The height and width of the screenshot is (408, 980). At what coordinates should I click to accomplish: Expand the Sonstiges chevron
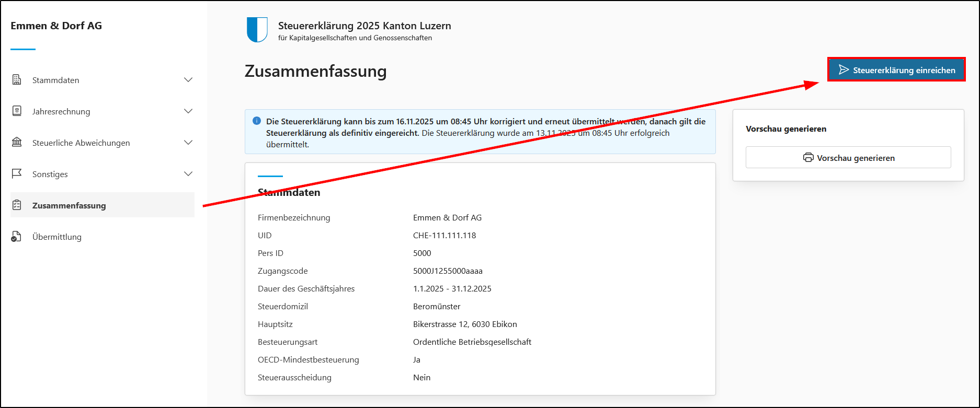tap(188, 174)
